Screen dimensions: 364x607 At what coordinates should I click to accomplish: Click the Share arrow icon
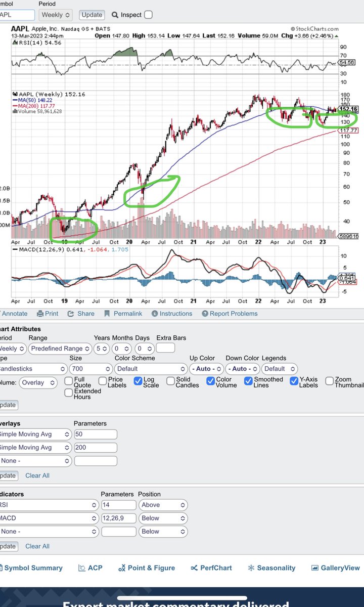click(71, 314)
